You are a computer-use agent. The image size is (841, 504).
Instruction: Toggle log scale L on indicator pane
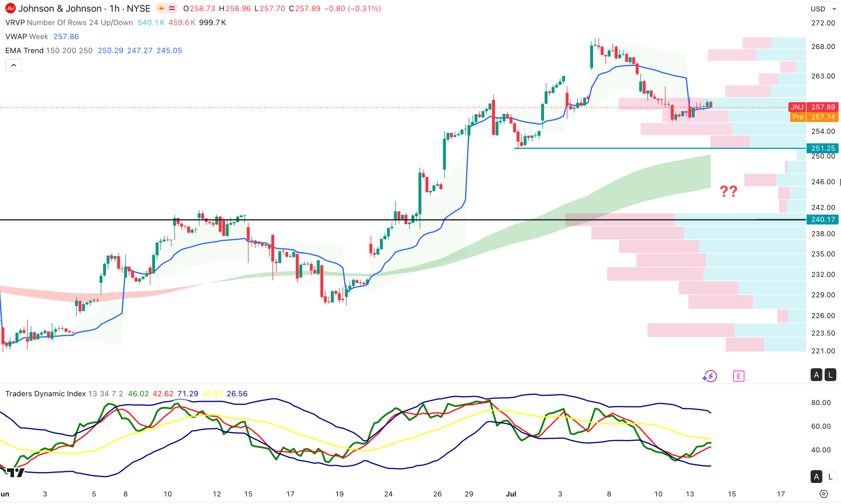(830, 477)
